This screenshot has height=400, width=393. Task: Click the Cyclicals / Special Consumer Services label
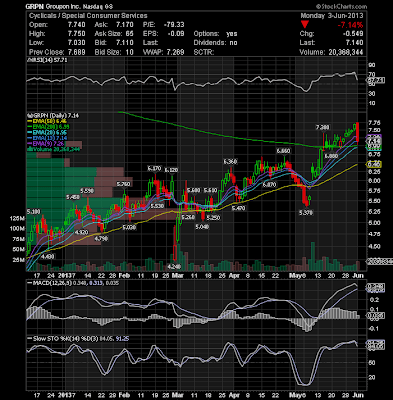click(x=88, y=16)
